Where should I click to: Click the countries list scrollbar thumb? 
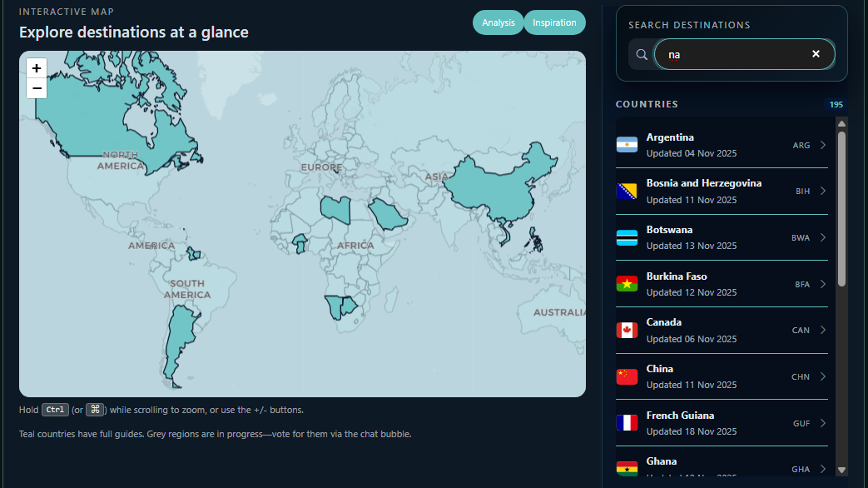841,208
